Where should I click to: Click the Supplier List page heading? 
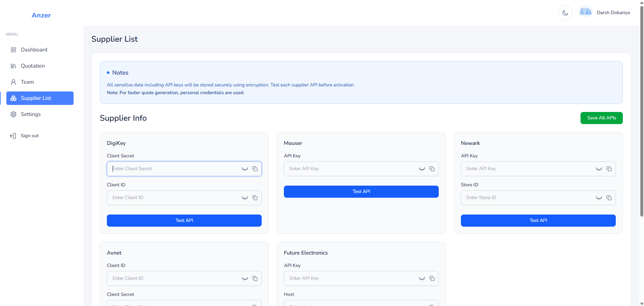click(115, 39)
